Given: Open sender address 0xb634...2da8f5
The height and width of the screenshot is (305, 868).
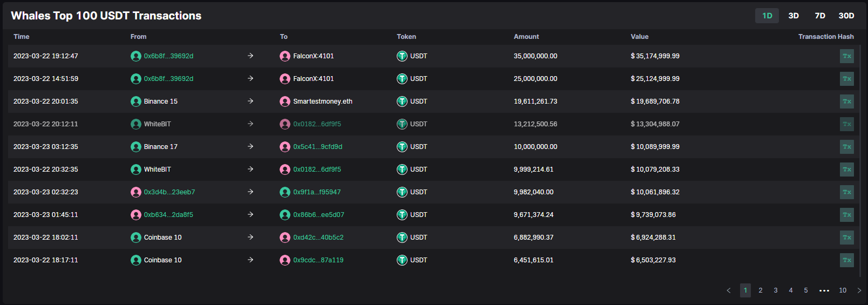Looking at the screenshot, I should tap(168, 215).
